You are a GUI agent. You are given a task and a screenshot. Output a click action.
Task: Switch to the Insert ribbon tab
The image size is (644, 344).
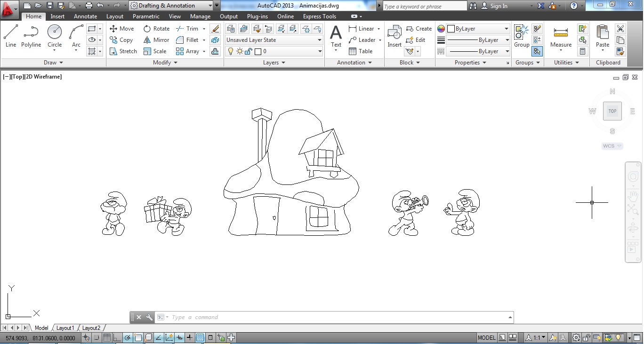pyautogui.click(x=57, y=16)
